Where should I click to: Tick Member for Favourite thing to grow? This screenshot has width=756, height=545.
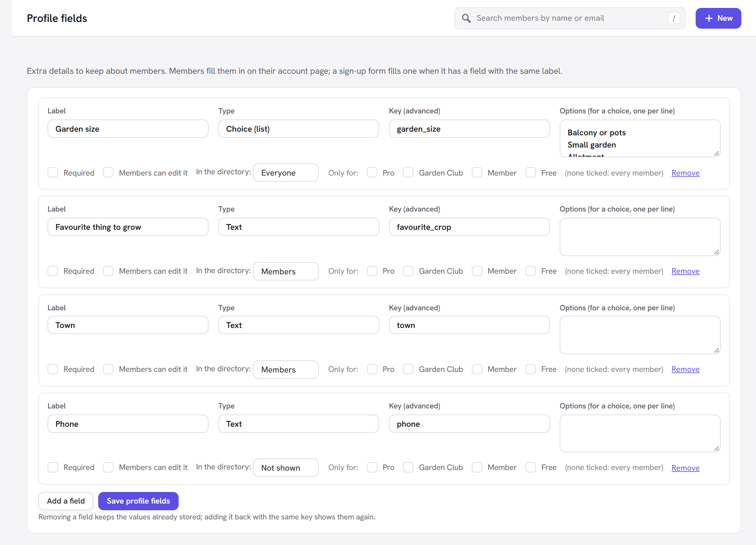[x=477, y=271]
